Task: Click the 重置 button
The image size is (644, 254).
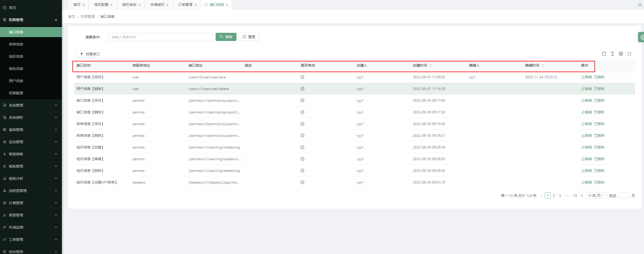Action: tap(249, 37)
